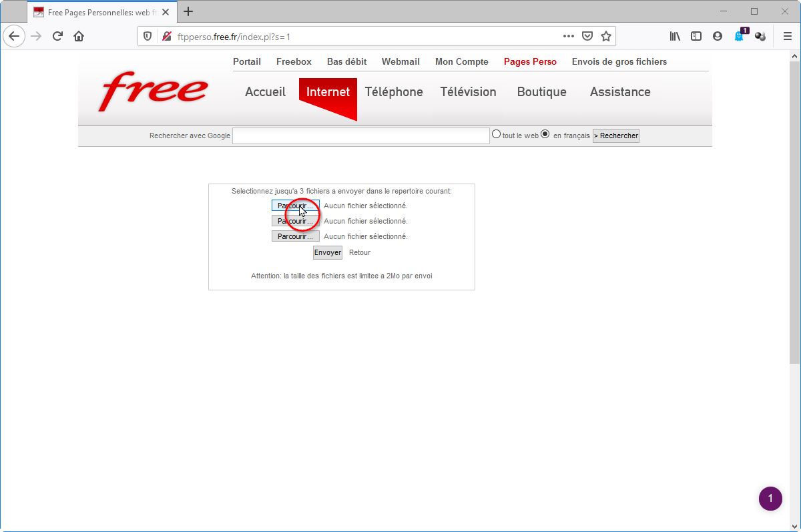Open the browser home page icon
The image size is (801, 532).
(x=79, y=37)
